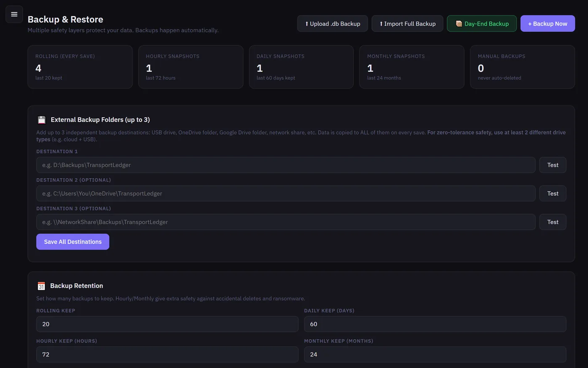
Task: Test Destination 2 folder path
Action: tap(553, 193)
